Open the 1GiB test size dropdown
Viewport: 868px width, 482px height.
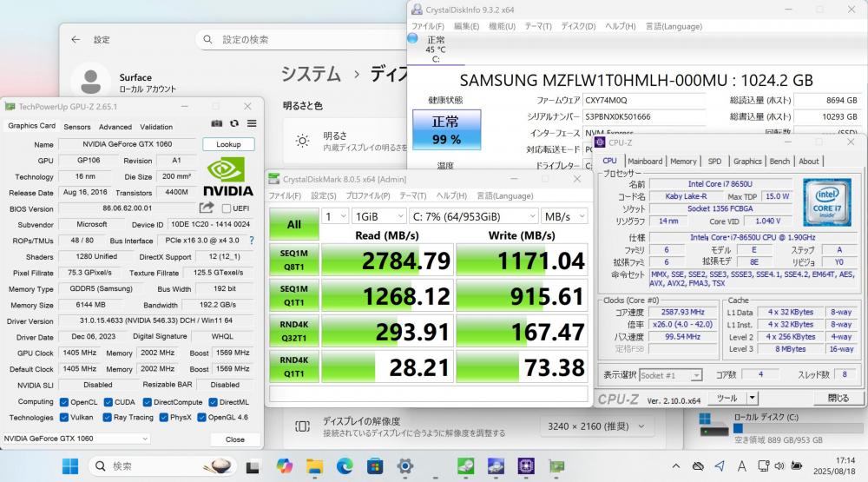pos(379,216)
